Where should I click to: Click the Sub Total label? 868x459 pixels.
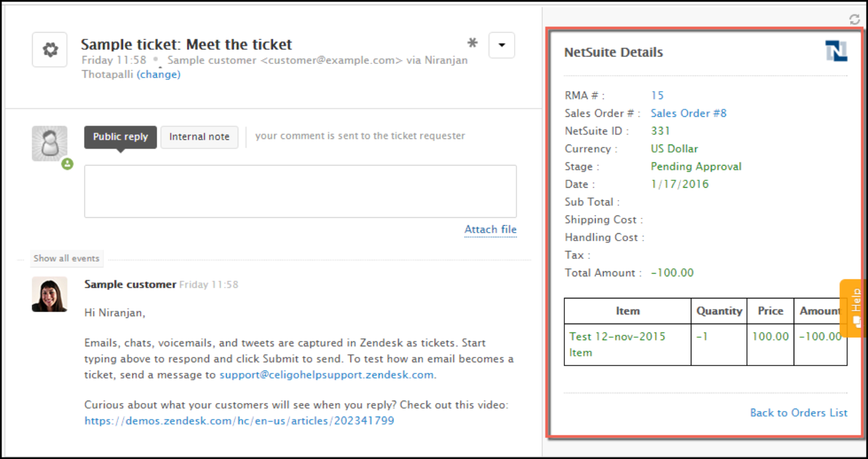[x=592, y=202]
